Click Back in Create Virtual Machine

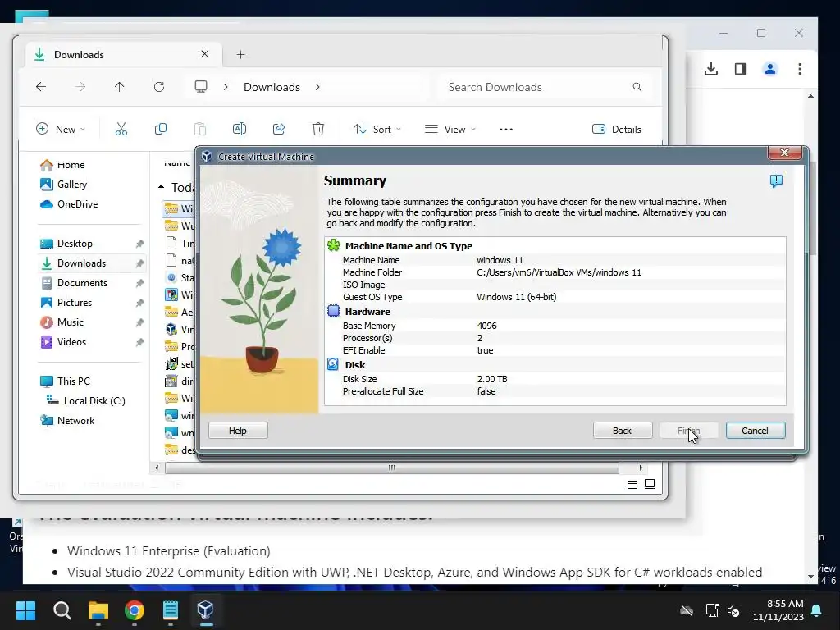pyautogui.click(x=623, y=431)
